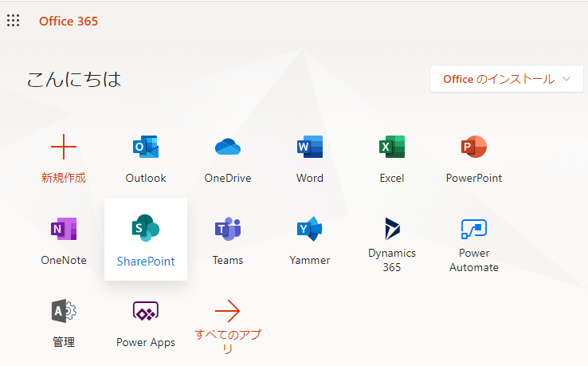Launch the OneDrive cloud icon
The height and width of the screenshot is (366, 588).
[x=228, y=147]
